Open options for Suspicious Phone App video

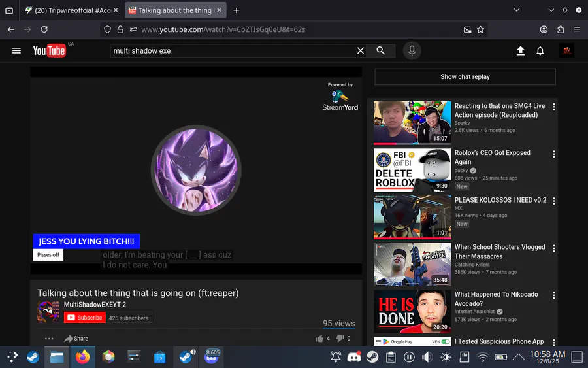[554, 342]
